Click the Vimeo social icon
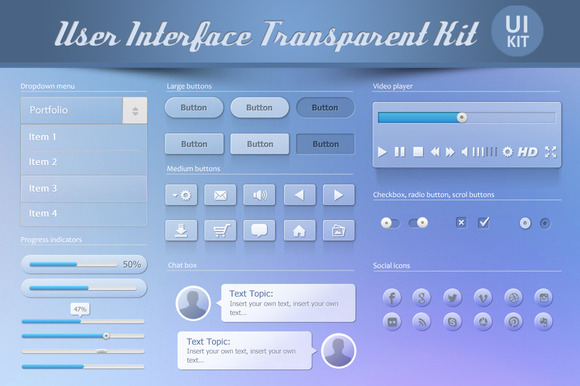The image size is (580, 386). pos(483,297)
